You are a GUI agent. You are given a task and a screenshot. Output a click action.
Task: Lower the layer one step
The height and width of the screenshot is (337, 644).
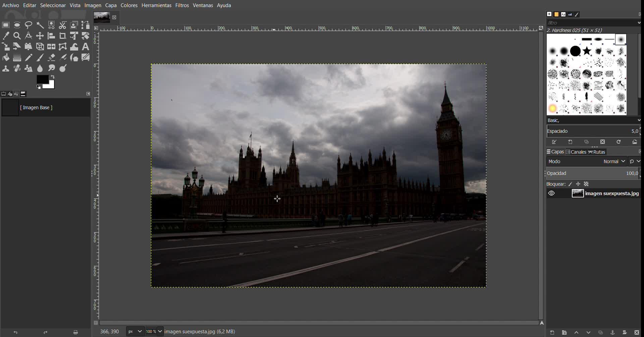(x=588, y=333)
